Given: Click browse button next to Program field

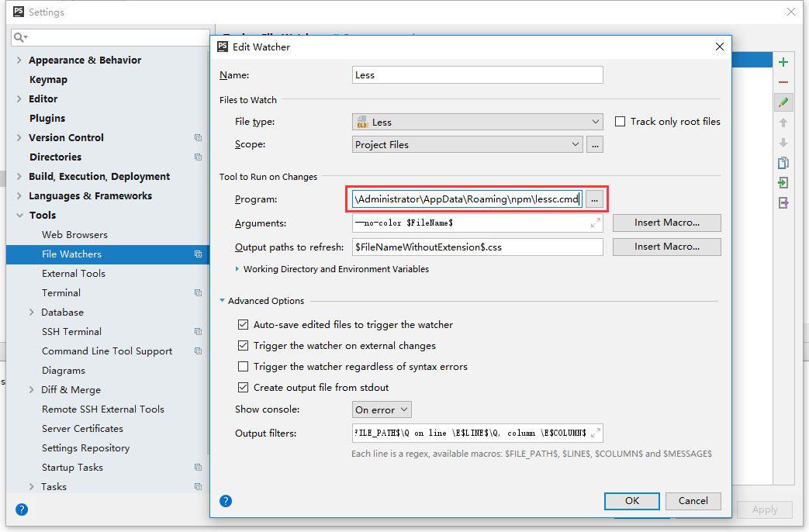Looking at the screenshot, I should [594, 199].
